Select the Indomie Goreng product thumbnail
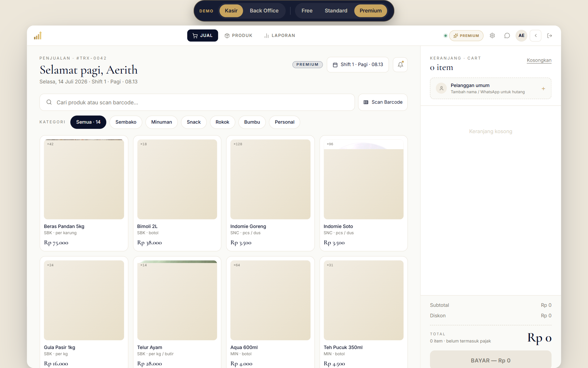 point(270,179)
